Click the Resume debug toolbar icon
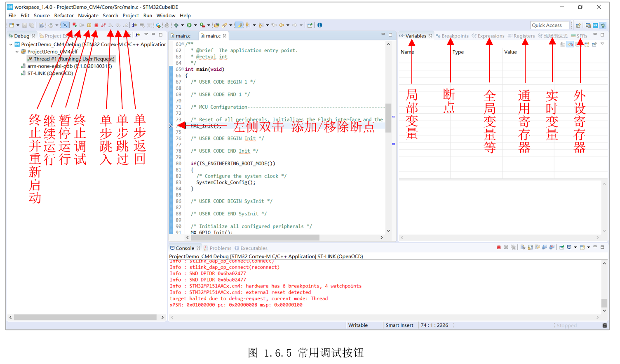 (x=82, y=26)
